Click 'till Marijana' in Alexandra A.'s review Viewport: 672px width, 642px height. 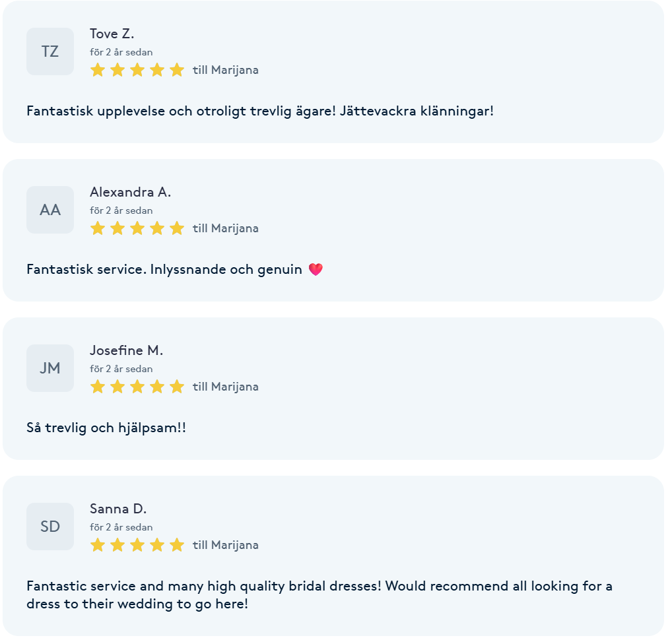[x=225, y=229]
